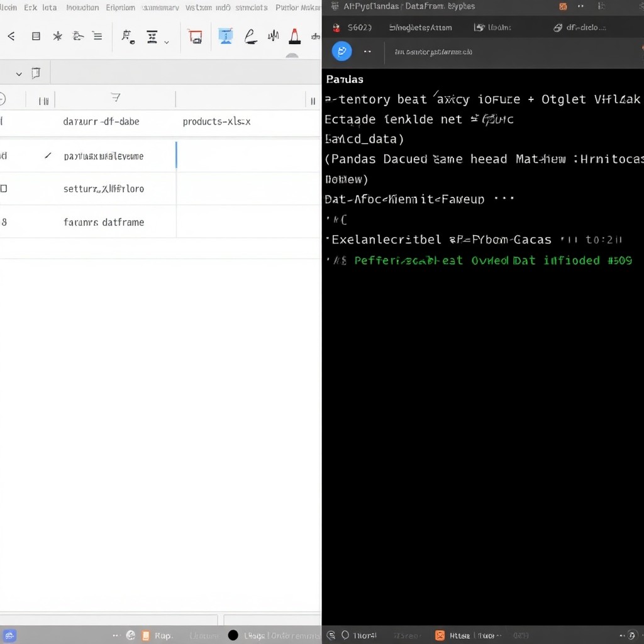Toggle the pause indicator near the formula bar
Image resolution: width=644 pixels, height=644 pixels.
tap(313, 99)
